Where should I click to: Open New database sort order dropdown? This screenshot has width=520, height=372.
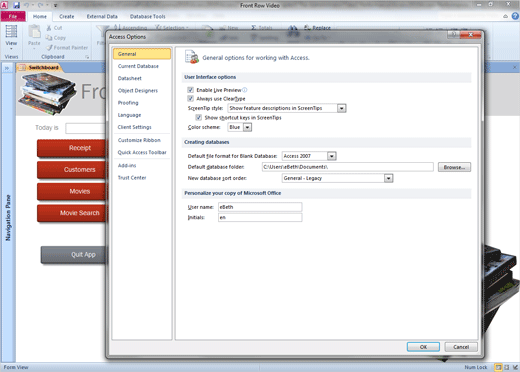point(388,178)
